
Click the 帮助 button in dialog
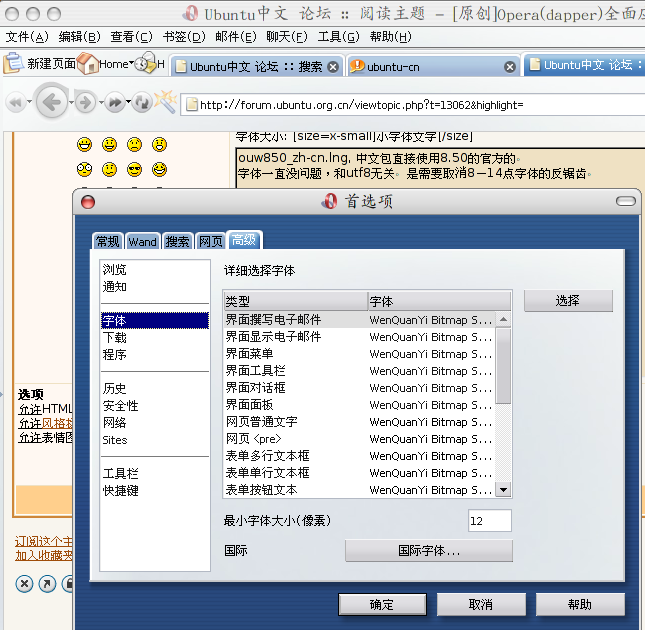(x=580, y=604)
